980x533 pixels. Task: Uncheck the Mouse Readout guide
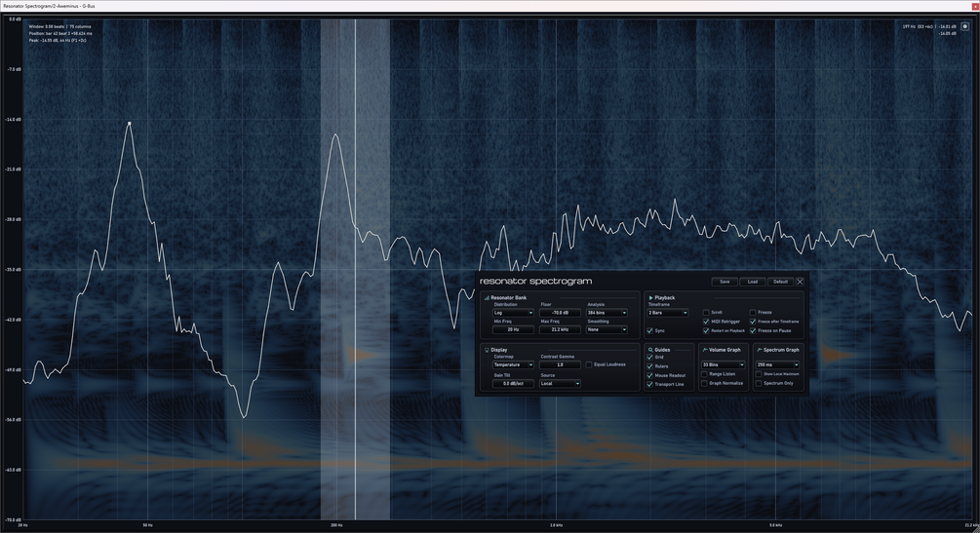pos(650,375)
